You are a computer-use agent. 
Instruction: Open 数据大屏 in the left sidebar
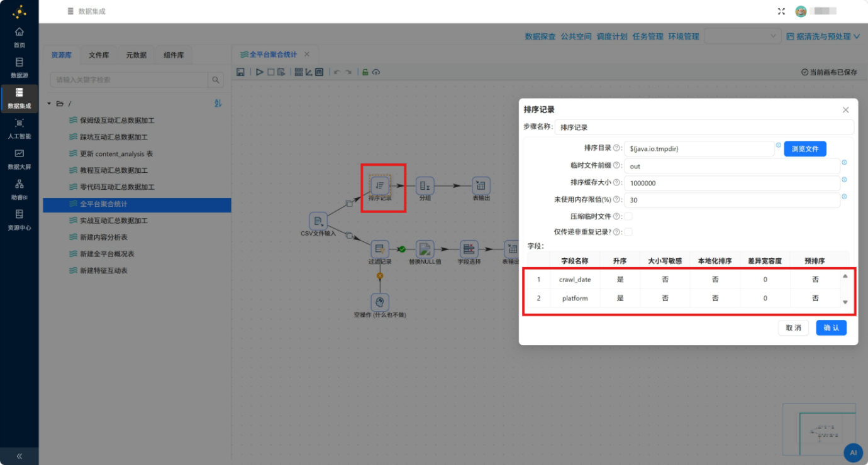(19, 159)
